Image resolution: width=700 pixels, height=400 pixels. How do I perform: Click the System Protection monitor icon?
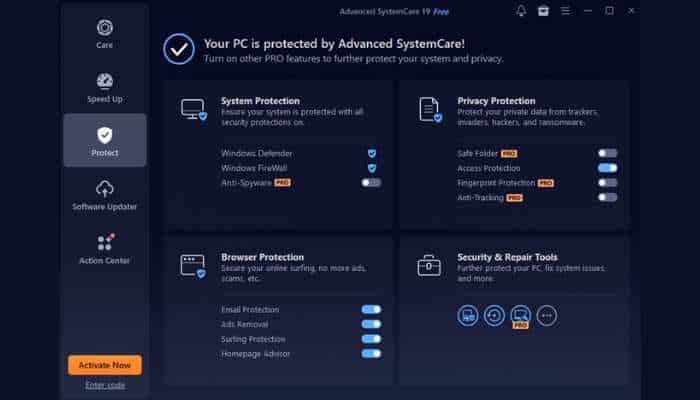click(x=194, y=109)
